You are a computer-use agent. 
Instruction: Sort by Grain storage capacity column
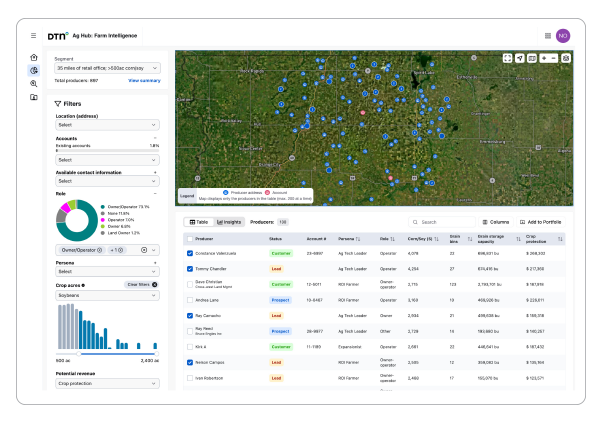pyautogui.click(x=518, y=239)
